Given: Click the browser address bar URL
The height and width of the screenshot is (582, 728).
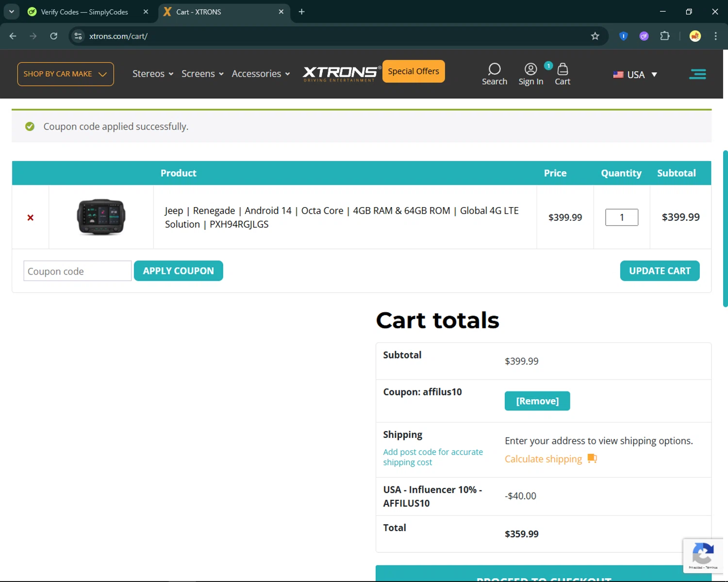Looking at the screenshot, I should [118, 36].
